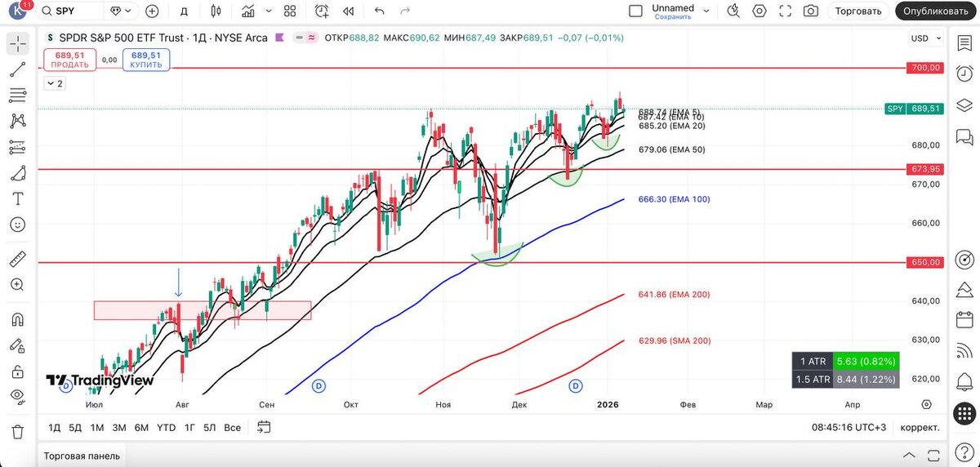Select the 6М date range
Screen dimensions: 980x467
(141, 427)
